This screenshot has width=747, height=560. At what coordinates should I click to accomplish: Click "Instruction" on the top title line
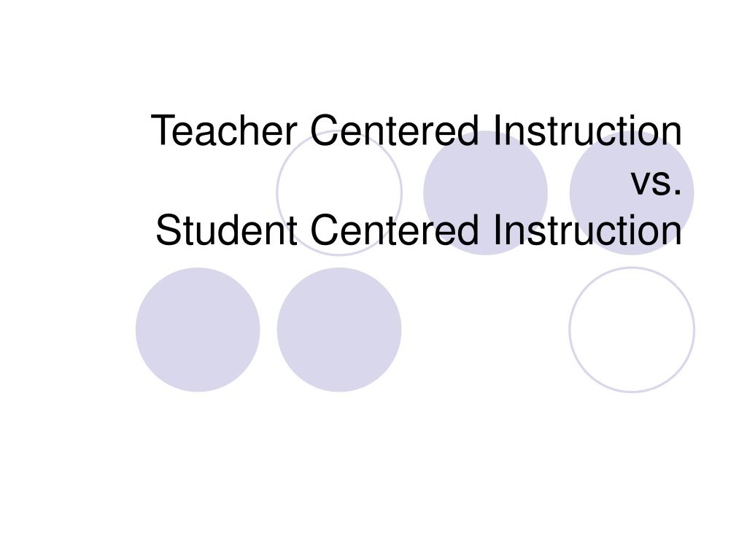(x=588, y=130)
